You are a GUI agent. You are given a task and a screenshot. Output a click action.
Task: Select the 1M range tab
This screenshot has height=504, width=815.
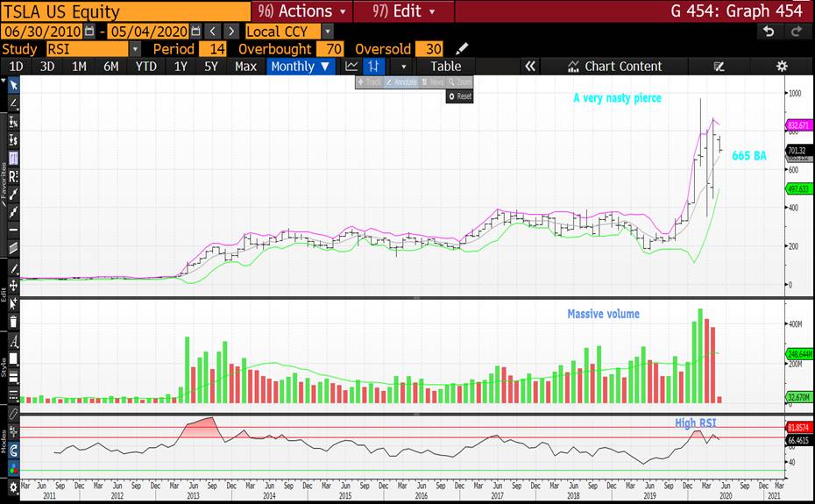tap(79, 67)
